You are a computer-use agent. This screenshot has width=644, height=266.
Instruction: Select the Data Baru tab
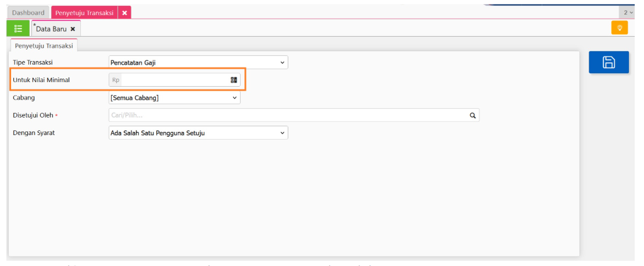pyautogui.click(x=52, y=29)
